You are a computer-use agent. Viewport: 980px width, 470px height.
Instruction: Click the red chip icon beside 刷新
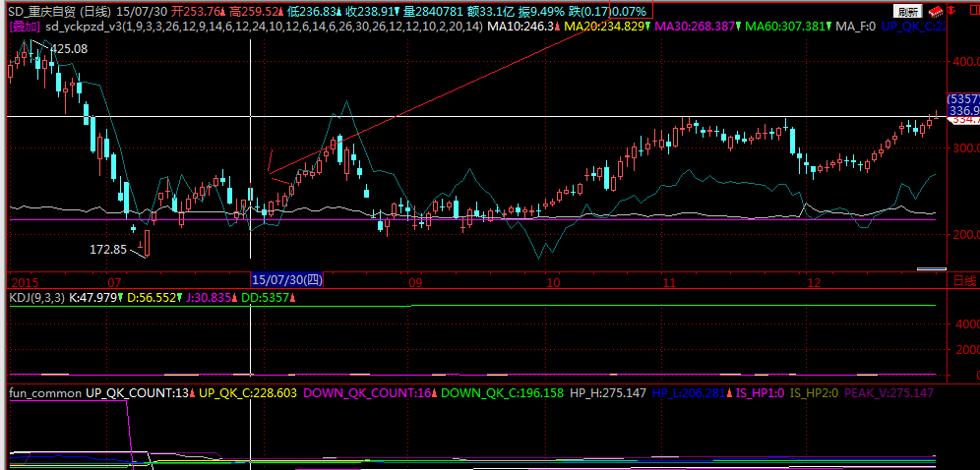click(x=934, y=11)
